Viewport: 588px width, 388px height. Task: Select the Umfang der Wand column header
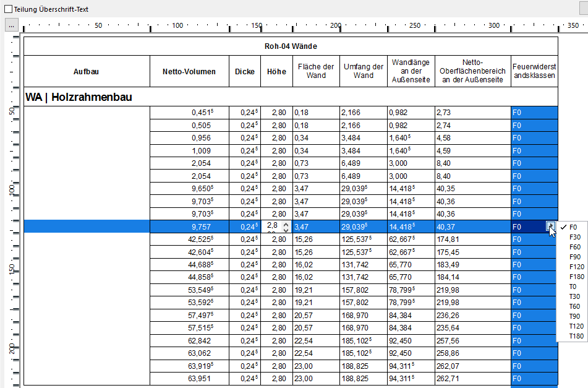point(363,71)
